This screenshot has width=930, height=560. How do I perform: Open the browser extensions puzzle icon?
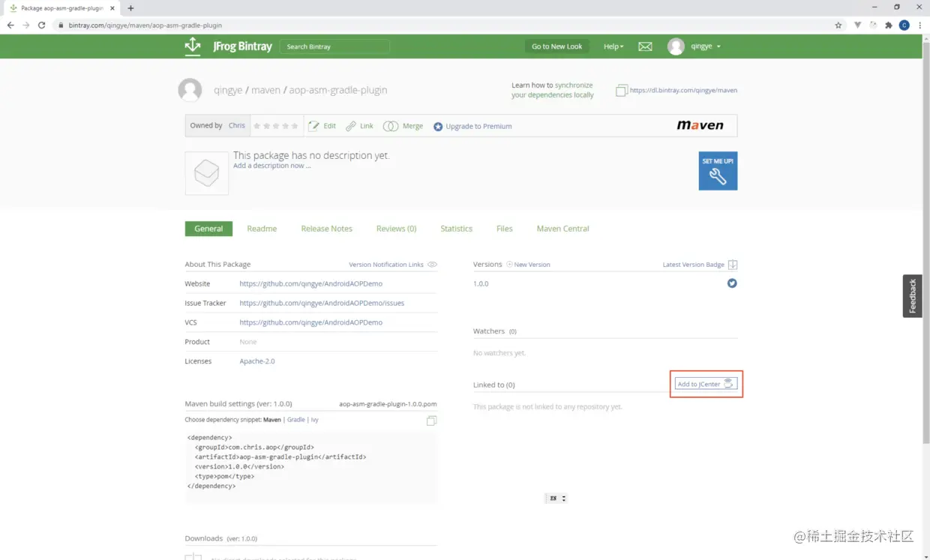[x=889, y=25]
